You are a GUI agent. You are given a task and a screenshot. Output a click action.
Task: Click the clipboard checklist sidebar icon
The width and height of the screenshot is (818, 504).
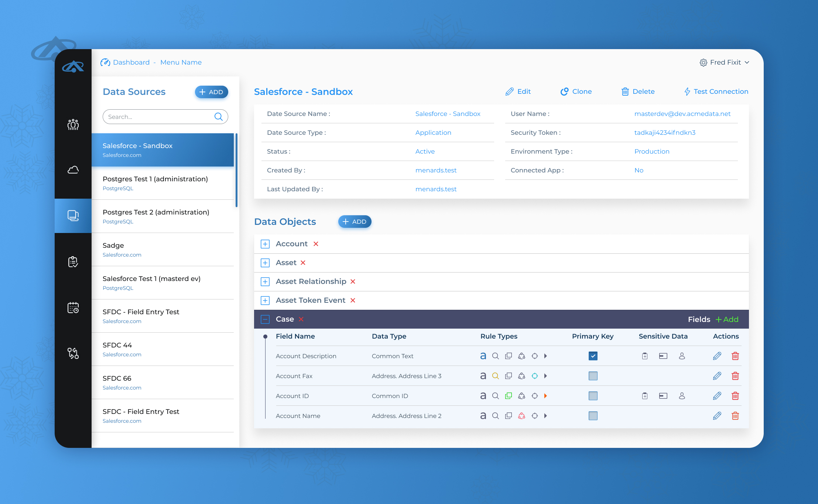click(73, 262)
